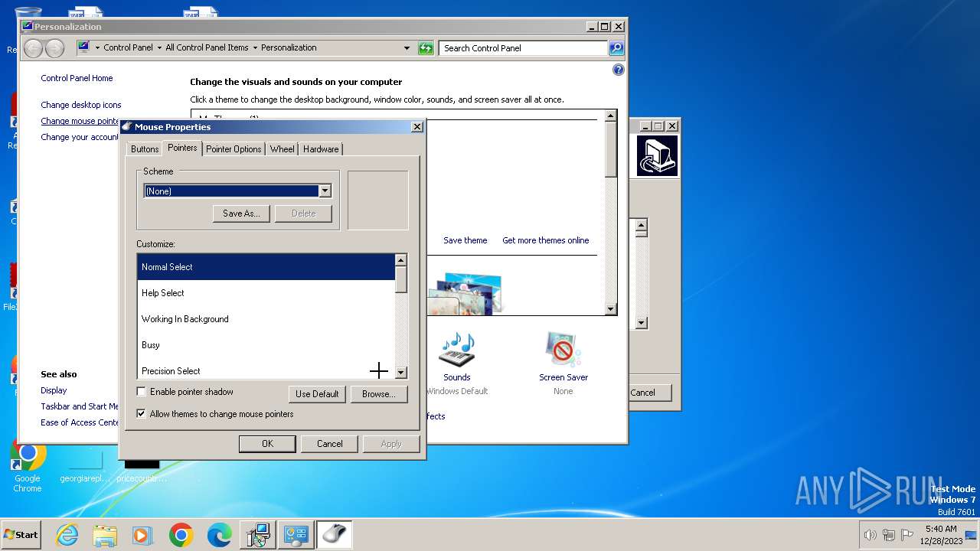Expand the breadcrumb arrow before Control Panel

pyautogui.click(x=97, y=47)
